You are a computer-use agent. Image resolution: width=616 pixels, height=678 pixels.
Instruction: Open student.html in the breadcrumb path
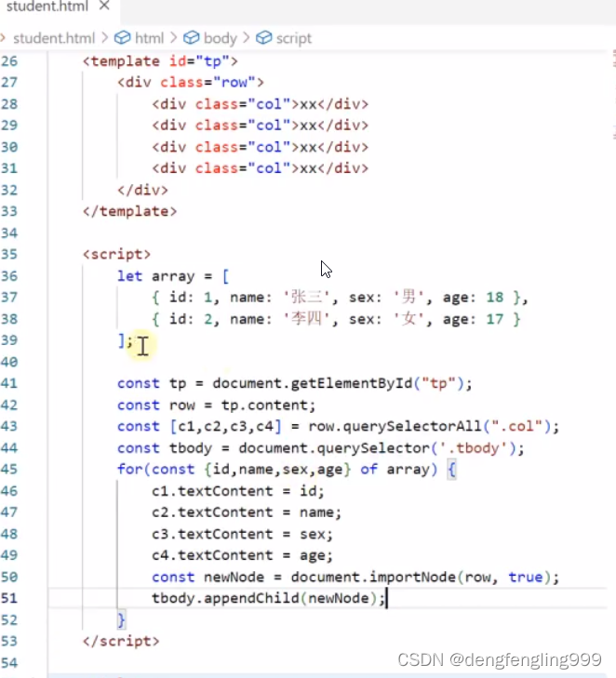pos(54,38)
